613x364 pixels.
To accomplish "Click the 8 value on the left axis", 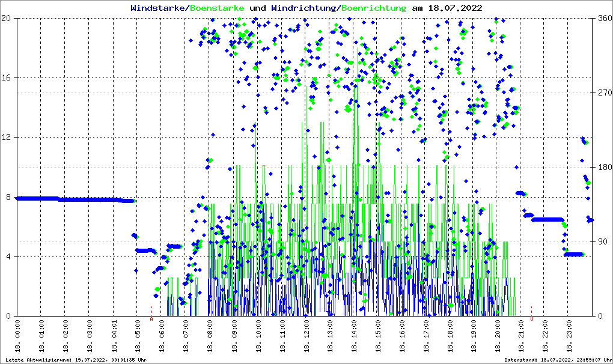I will pyautogui.click(x=9, y=197).
